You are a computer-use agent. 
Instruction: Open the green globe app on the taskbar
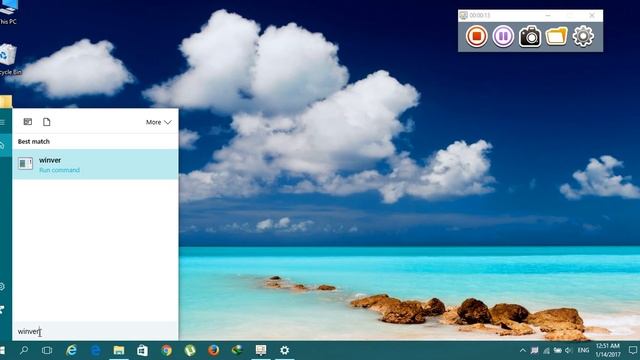(237, 350)
